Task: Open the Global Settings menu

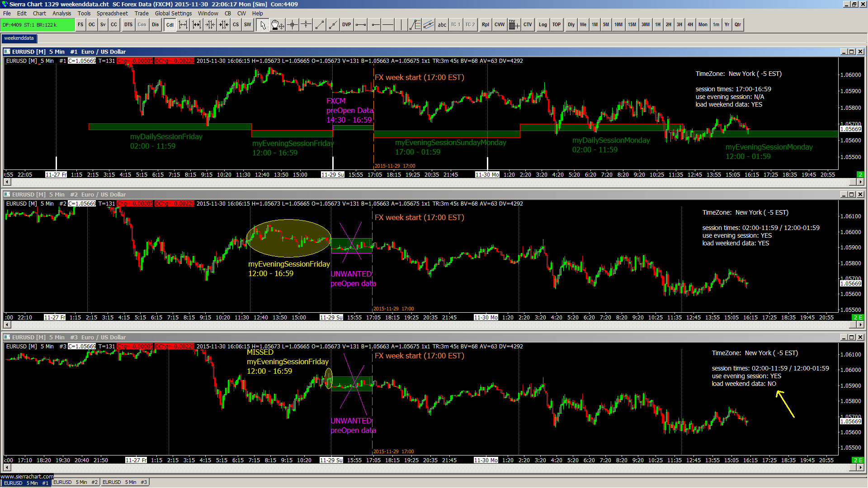Action: coord(173,13)
